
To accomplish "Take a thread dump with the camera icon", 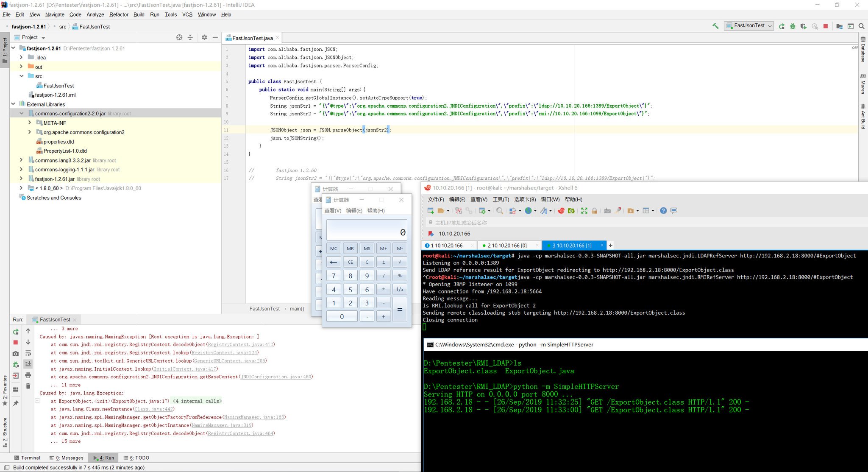I will [16, 354].
